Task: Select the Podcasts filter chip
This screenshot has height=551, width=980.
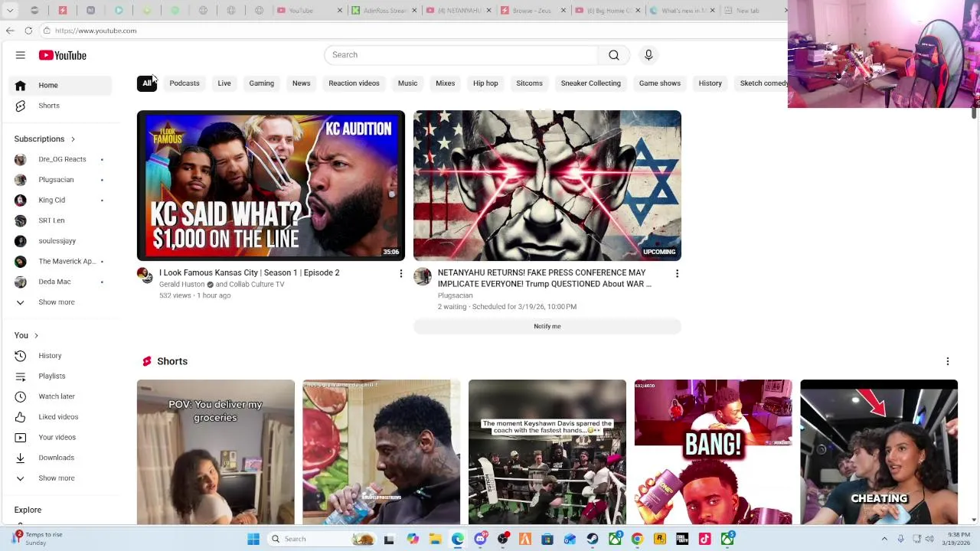Action: 185,83
